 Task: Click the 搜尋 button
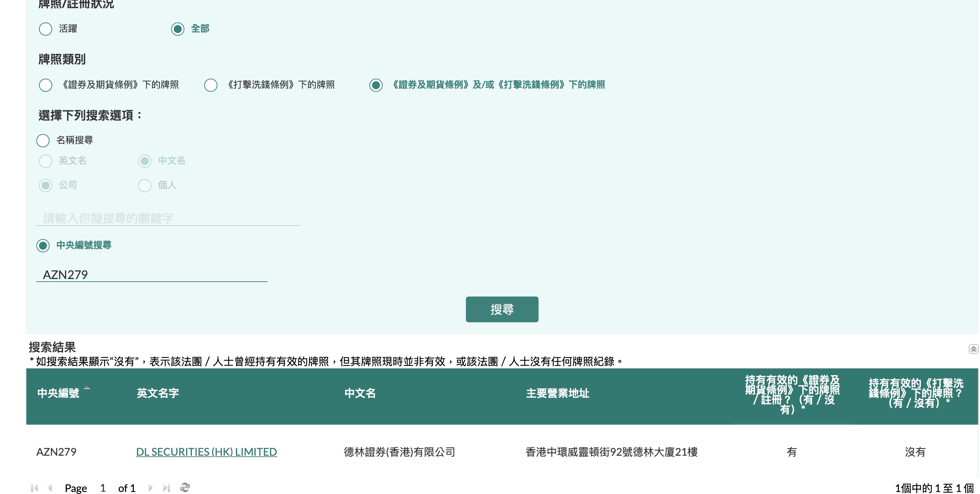[x=502, y=309]
